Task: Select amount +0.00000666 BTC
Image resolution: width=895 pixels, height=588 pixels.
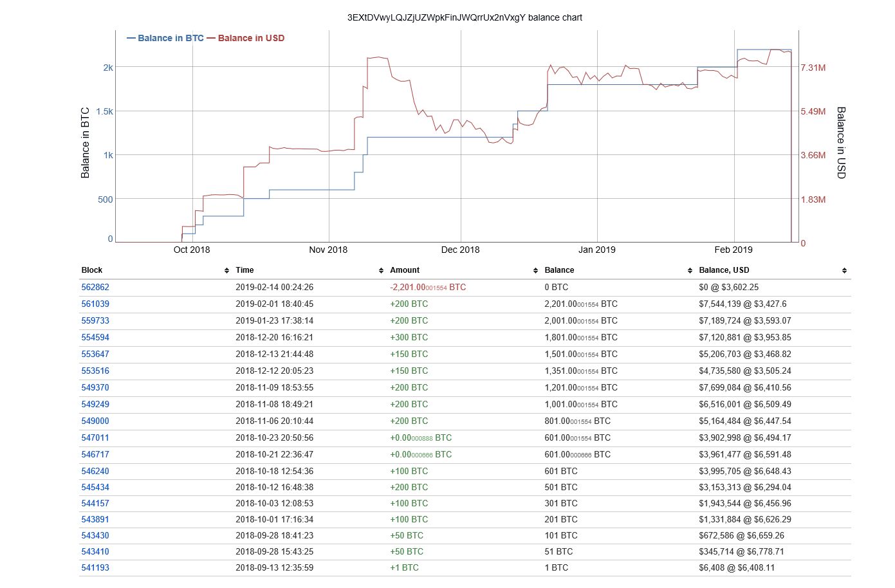Action: coord(421,454)
